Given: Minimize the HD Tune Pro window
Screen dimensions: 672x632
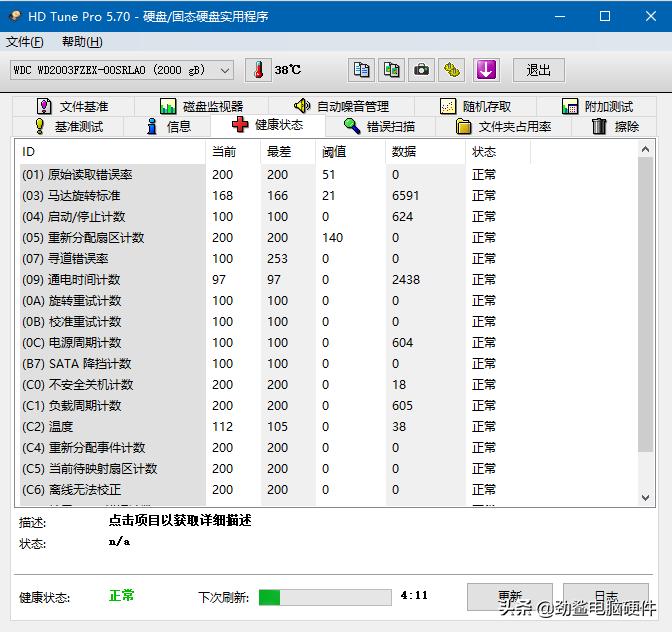Looking at the screenshot, I should (560, 16).
